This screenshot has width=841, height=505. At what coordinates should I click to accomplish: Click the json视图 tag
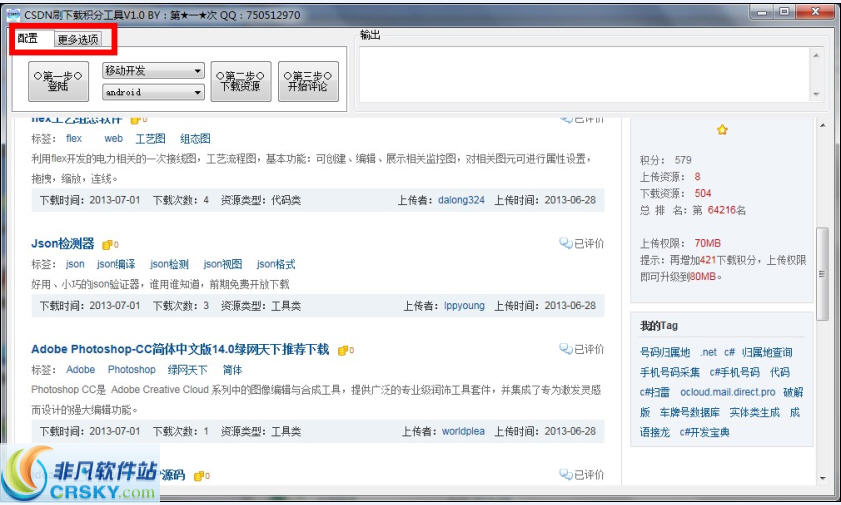[x=223, y=264]
